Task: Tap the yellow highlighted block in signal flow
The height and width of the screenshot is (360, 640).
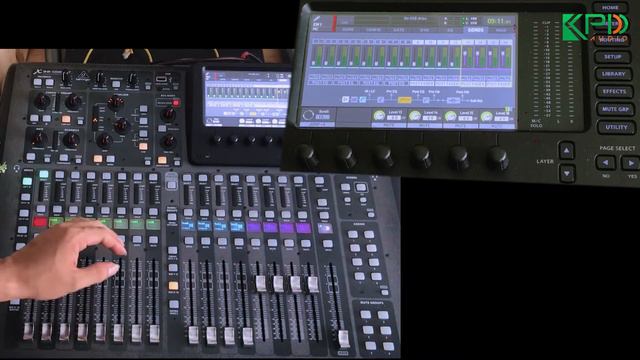Action: tap(404, 100)
